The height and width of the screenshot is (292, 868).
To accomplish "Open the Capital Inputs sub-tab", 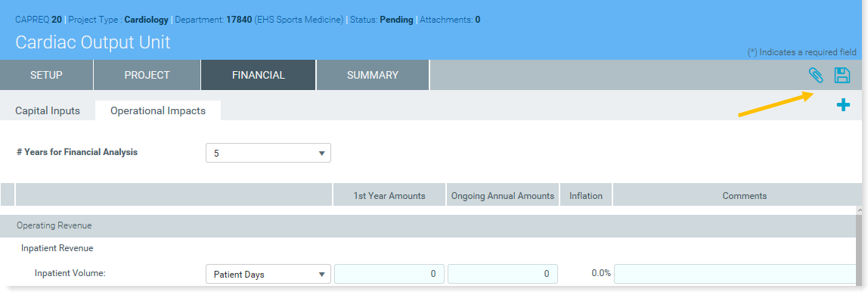I will click(48, 110).
